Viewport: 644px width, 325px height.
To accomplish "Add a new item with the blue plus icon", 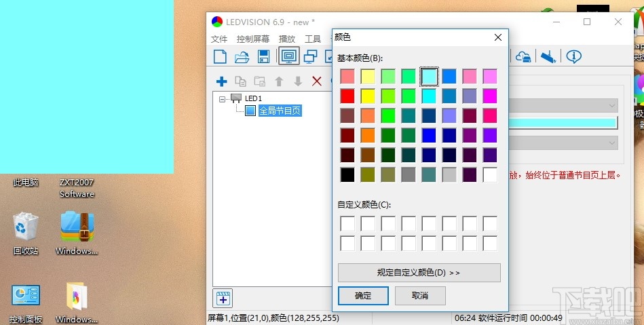I will (x=221, y=81).
